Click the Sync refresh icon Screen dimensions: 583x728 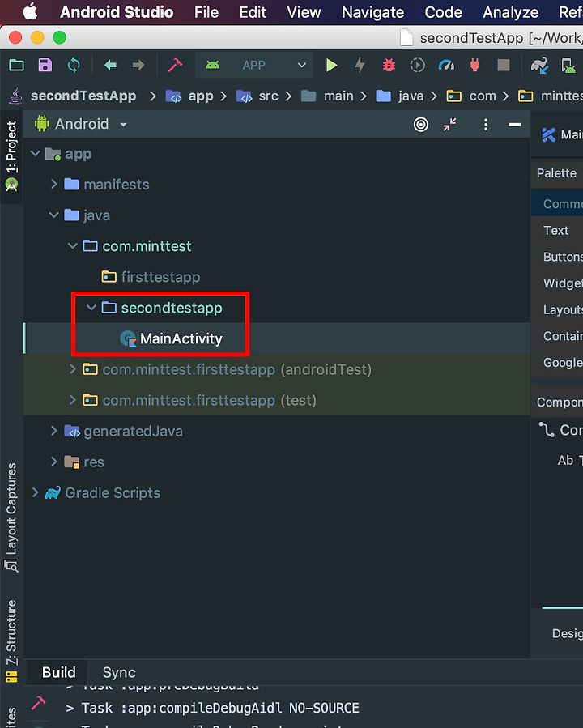coord(74,65)
